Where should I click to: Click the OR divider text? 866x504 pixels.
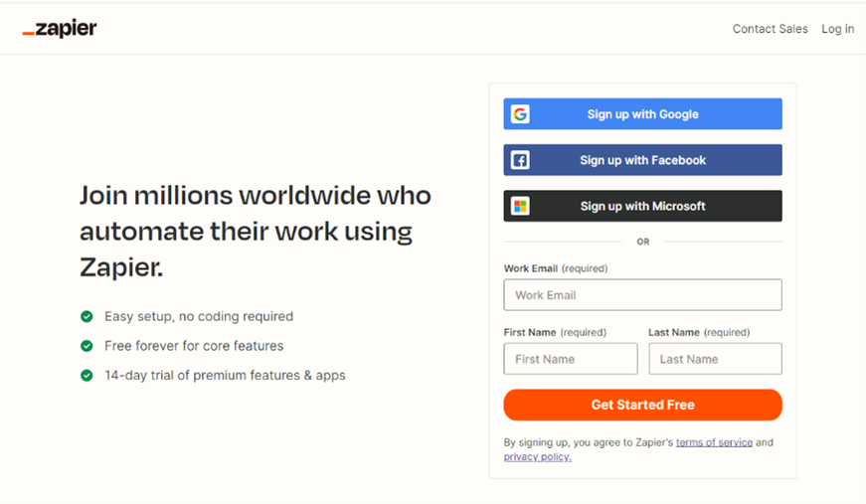[643, 242]
